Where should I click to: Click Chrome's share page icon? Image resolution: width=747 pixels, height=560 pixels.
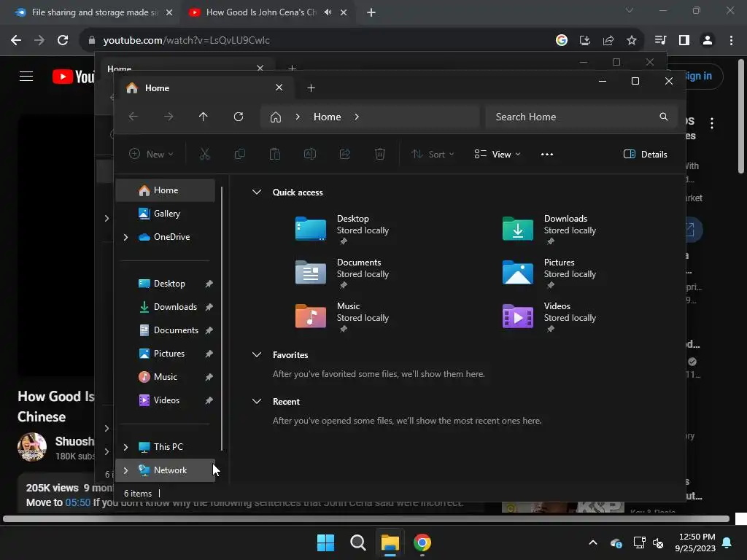[608, 41]
